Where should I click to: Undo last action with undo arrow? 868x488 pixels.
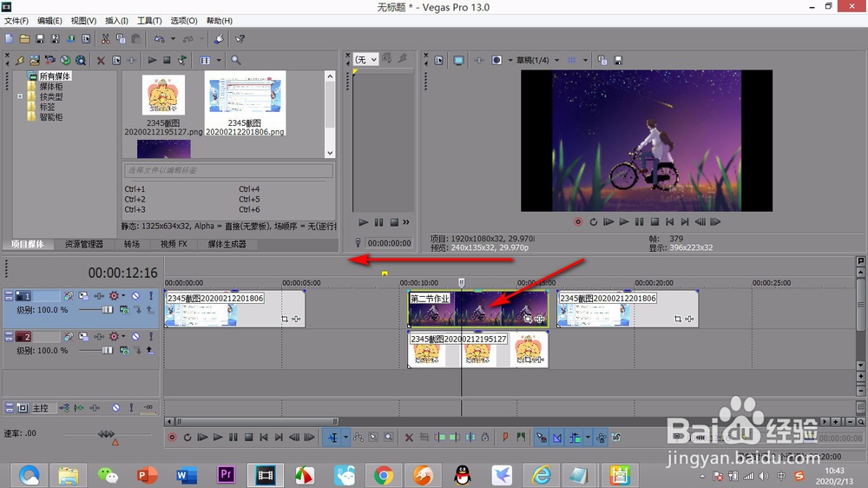click(x=160, y=39)
